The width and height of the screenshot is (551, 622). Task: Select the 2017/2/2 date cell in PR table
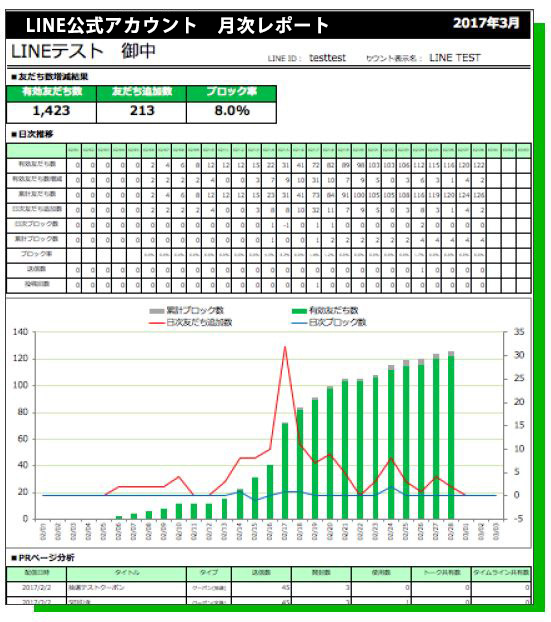(36, 587)
